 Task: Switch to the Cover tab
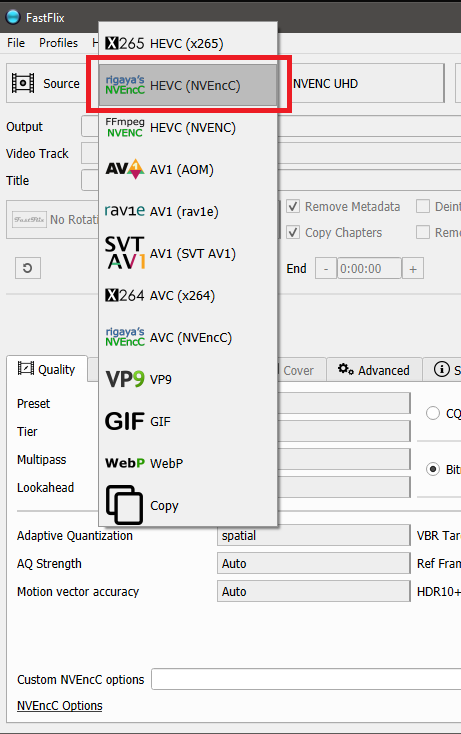pos(298,370)
